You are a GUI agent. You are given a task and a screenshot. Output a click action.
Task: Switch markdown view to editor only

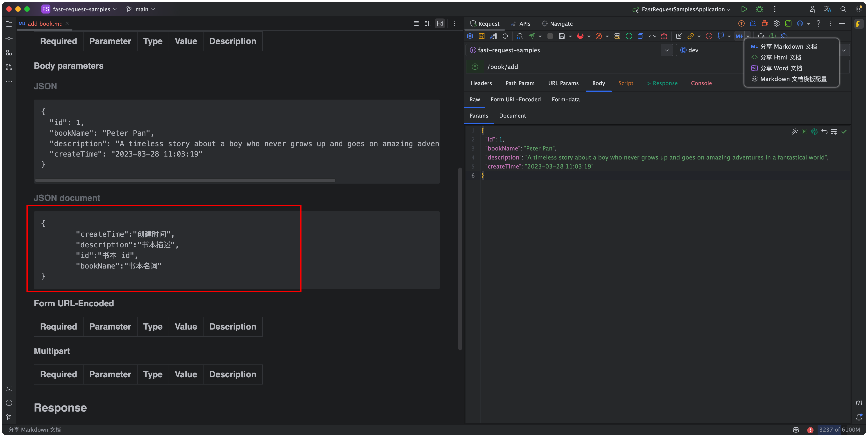click(416, 24)
